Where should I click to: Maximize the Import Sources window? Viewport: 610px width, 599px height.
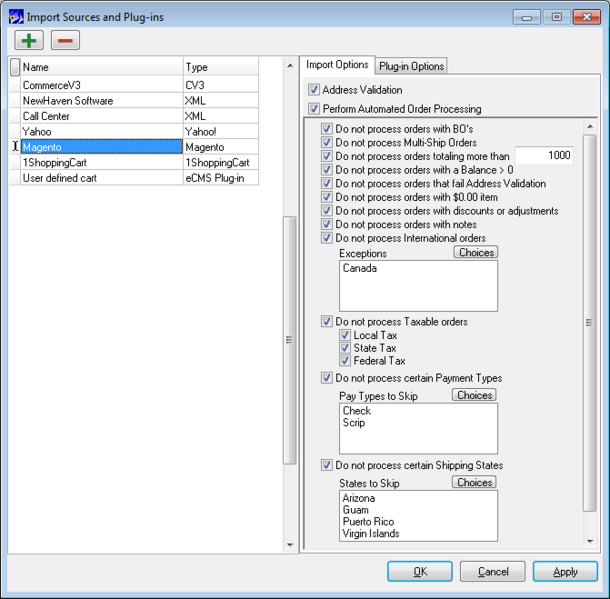pyautogui.click(x=557, y=18)
